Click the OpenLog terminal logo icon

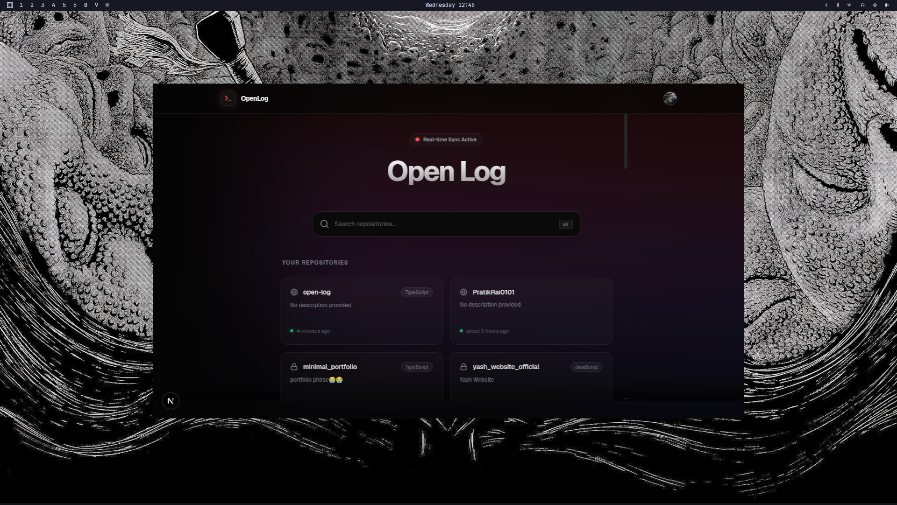[x=227, y=98]
